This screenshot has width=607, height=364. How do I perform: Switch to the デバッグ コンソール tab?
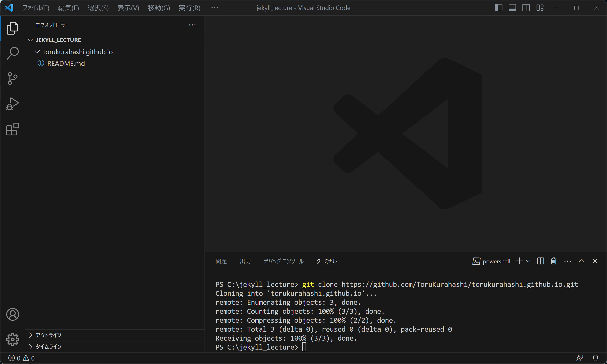click(x=284, y=261)
